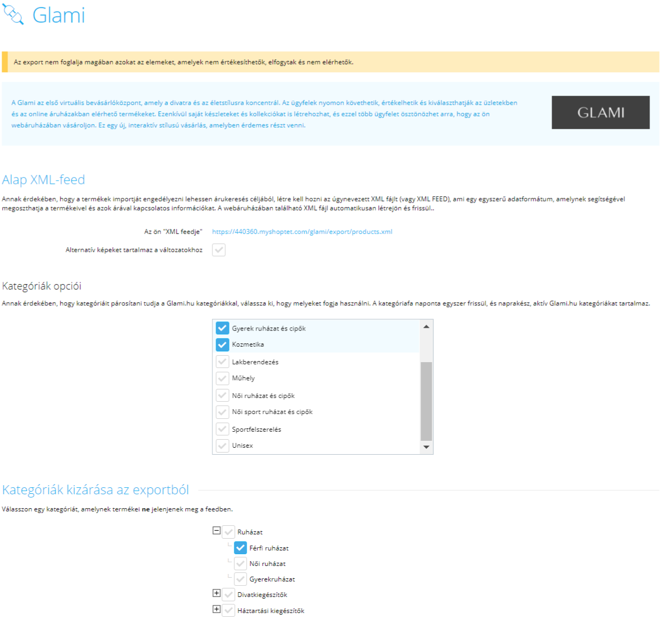Check the Ruházat exclusion checkbox
672x643 pixels.
click(x=228, y=532)
